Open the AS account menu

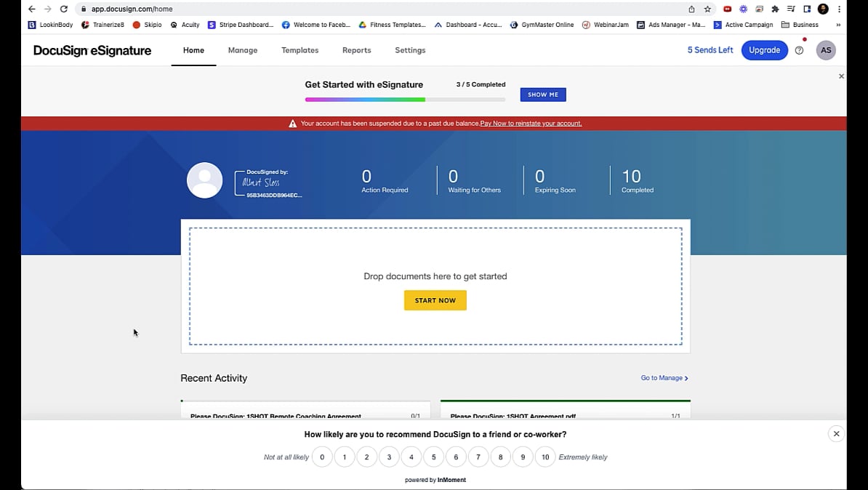[x=826, y=50]
